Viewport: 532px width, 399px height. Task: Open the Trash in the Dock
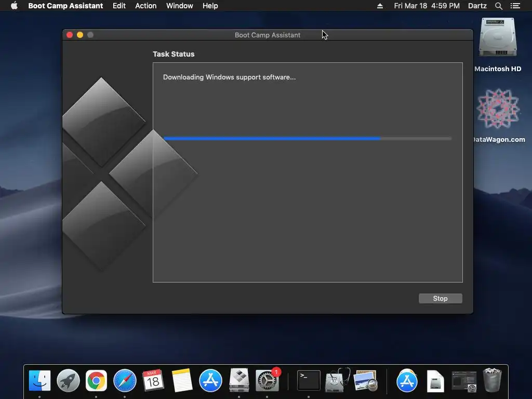click(492, 380)
